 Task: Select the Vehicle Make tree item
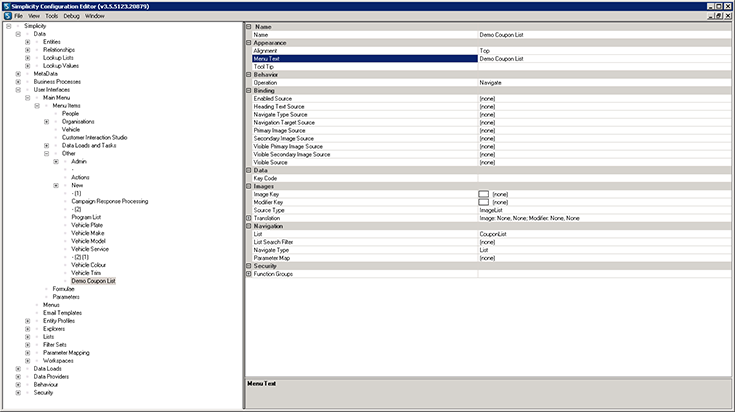(x=88, y=233)
